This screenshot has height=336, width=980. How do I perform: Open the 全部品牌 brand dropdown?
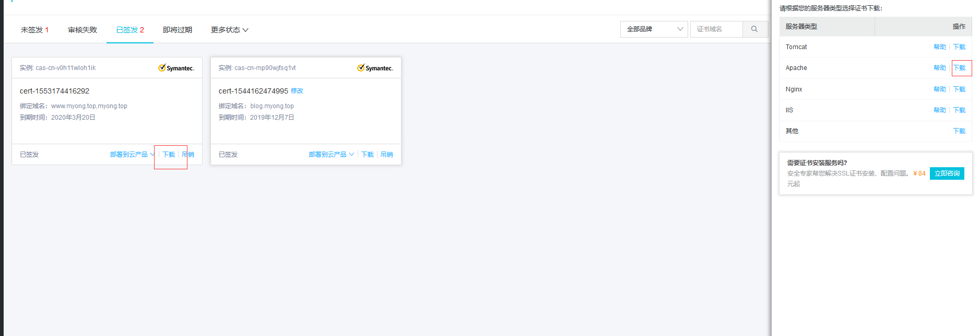pos(654,29)
